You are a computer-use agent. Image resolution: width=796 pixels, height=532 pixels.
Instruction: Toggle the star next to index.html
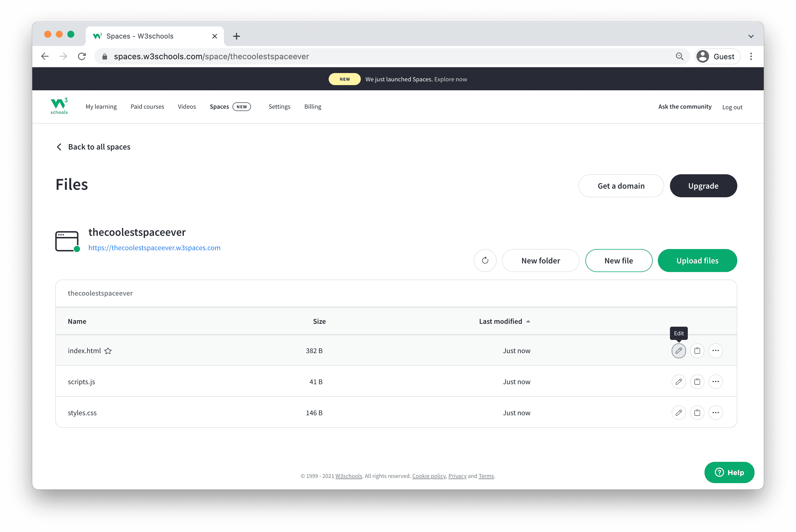coord(108,351)
